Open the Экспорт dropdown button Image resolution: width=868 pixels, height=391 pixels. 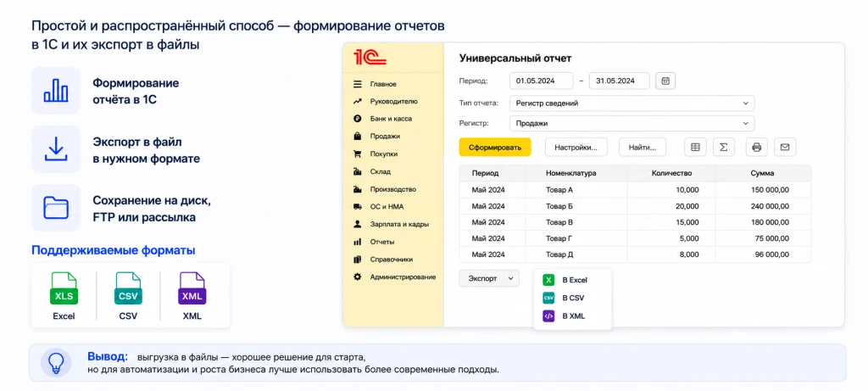click(489, 278)
